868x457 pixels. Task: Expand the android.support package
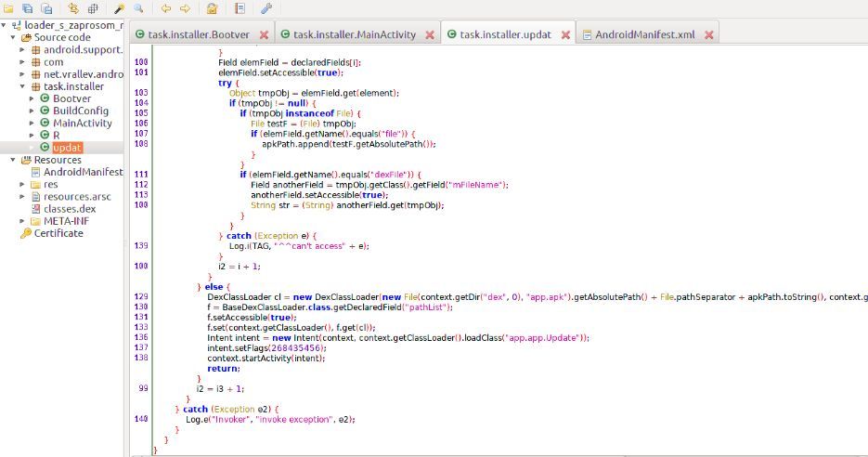pyautogui.click(x=22, y=49)
